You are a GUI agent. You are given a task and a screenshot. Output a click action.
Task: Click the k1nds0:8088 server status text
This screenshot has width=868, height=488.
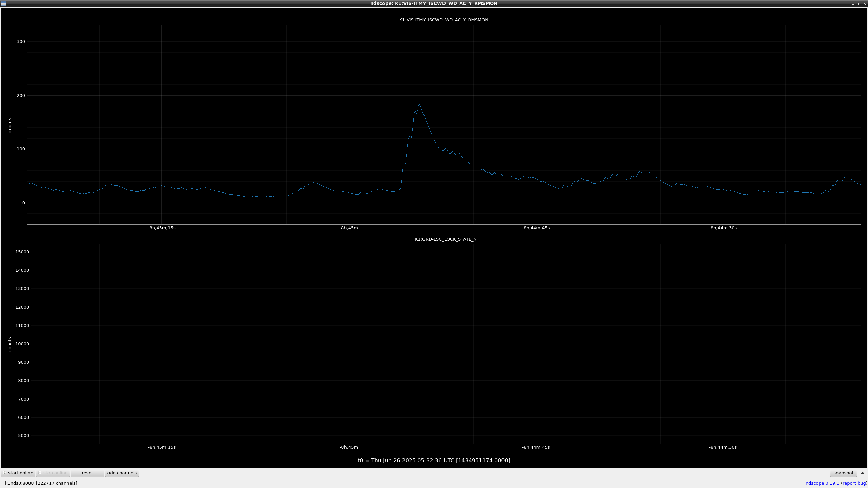(x=19, y=483)
